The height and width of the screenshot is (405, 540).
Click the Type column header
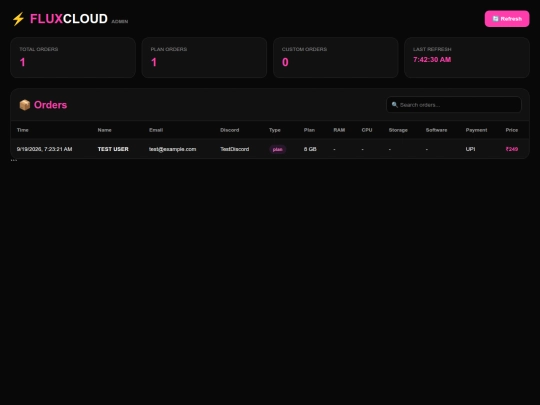[275, 130]
